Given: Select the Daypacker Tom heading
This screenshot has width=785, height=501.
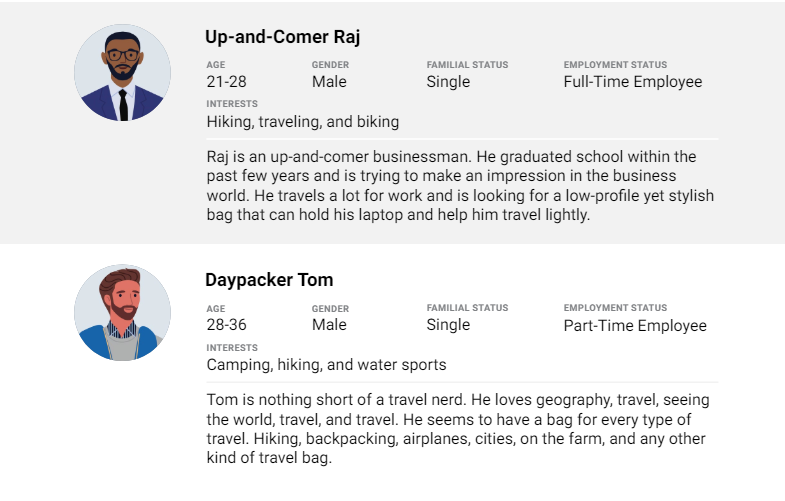Looking at the screenshot, I should (x=269, y=279).
